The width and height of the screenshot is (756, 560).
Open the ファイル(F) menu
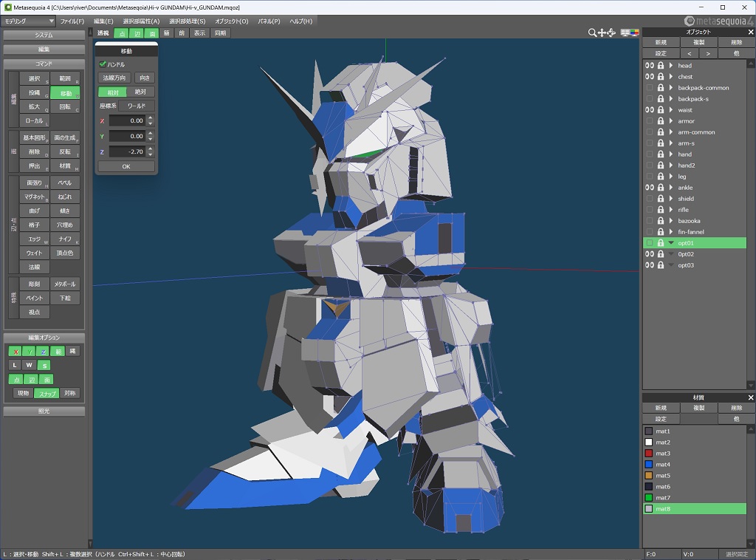click(72, 21)
